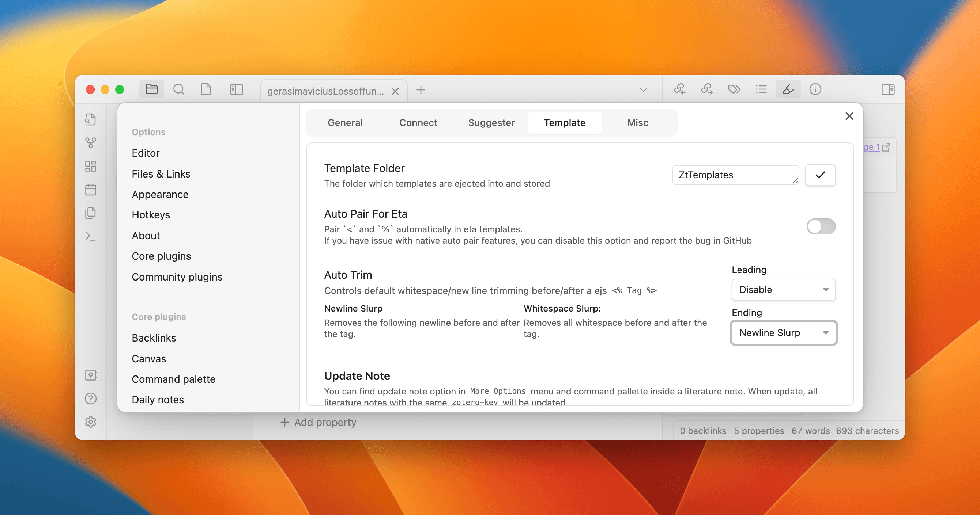
Task: Click the canvas/dashboard icon
Action: coord(91,166)
